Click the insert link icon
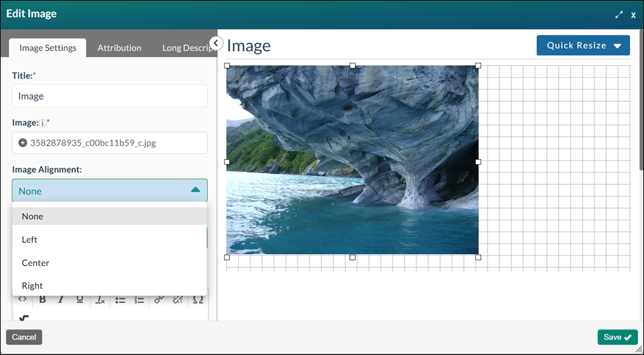The height and width of the screenshot is (355, 644). [159, 300]
